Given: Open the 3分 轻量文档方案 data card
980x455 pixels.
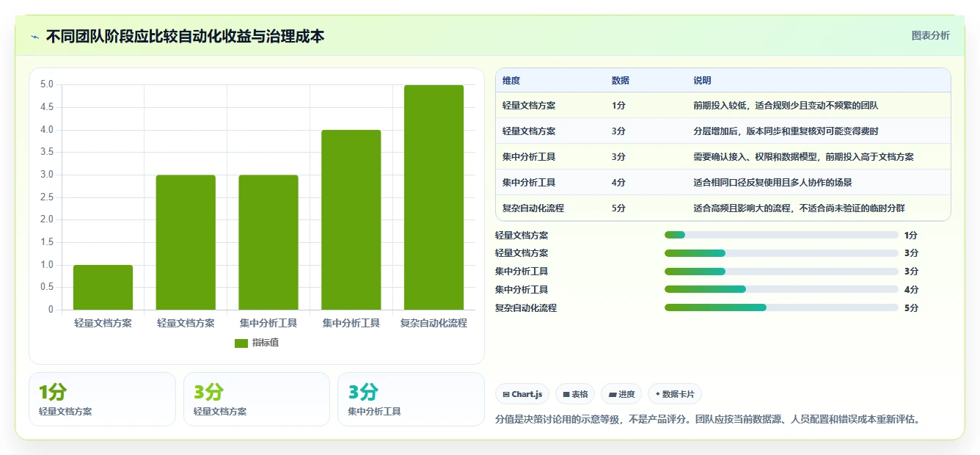Looking at the screenshot, I should (x=257, y=399).
